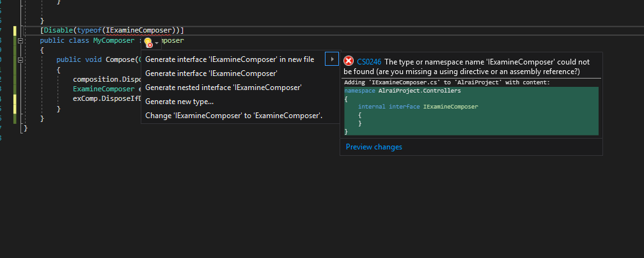Expand submenu arrow for generate in new file
The width and height of the screenshot is (644, 258).
[x=331, y=59]
